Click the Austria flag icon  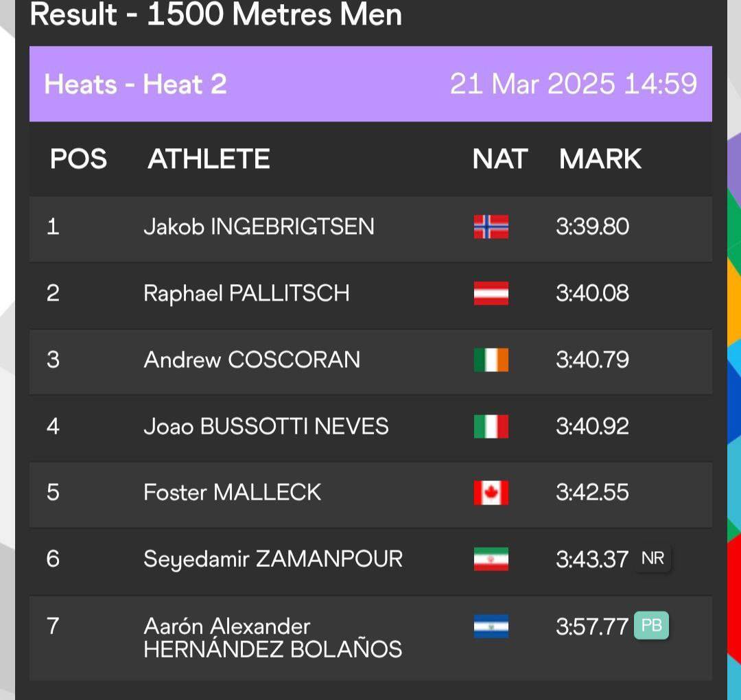[x=491, y=293]
